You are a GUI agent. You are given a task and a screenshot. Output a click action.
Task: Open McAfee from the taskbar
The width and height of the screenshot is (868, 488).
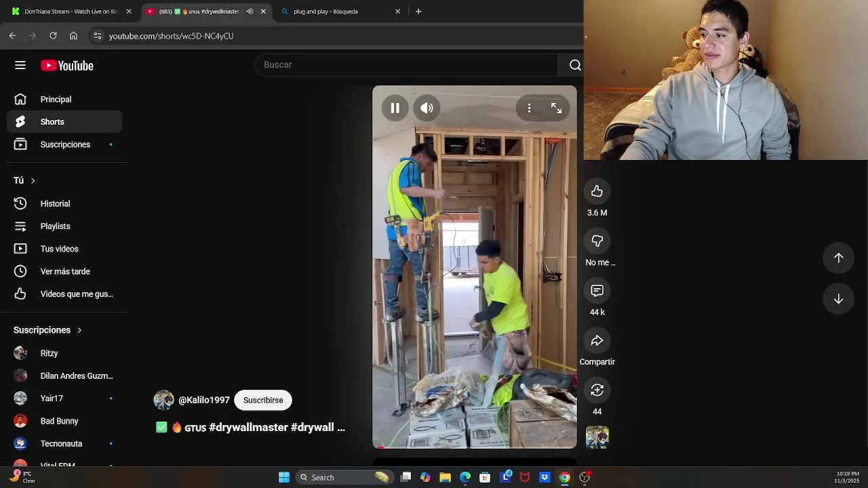pyautogui.click(x=524, y=477)
